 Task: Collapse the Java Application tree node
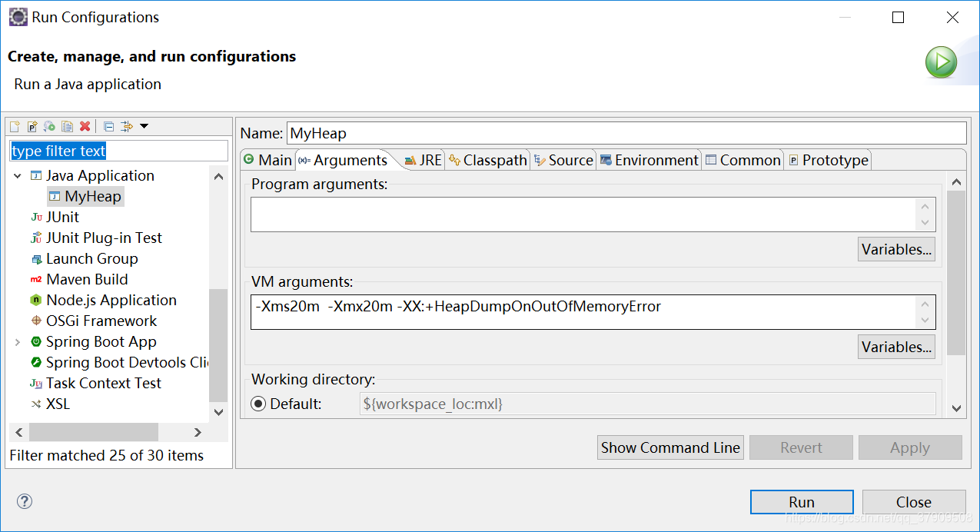point(18,176)
